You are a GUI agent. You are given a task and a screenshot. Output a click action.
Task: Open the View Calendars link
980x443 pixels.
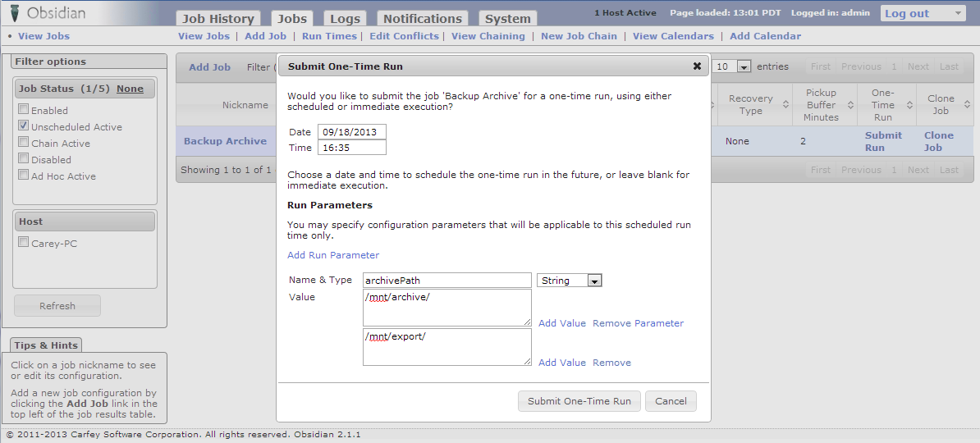[673, 36]
